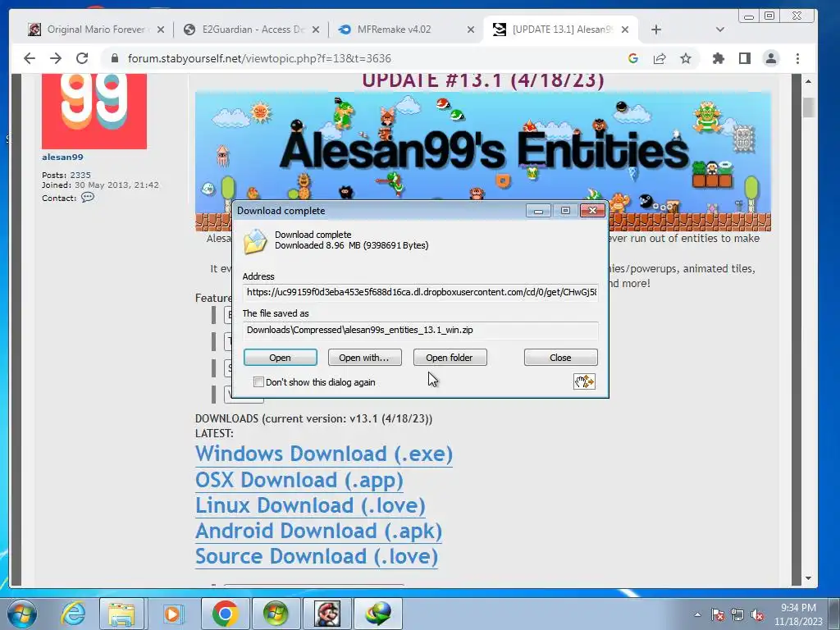Click the page scrollbar up arrow

coord(808,81)
